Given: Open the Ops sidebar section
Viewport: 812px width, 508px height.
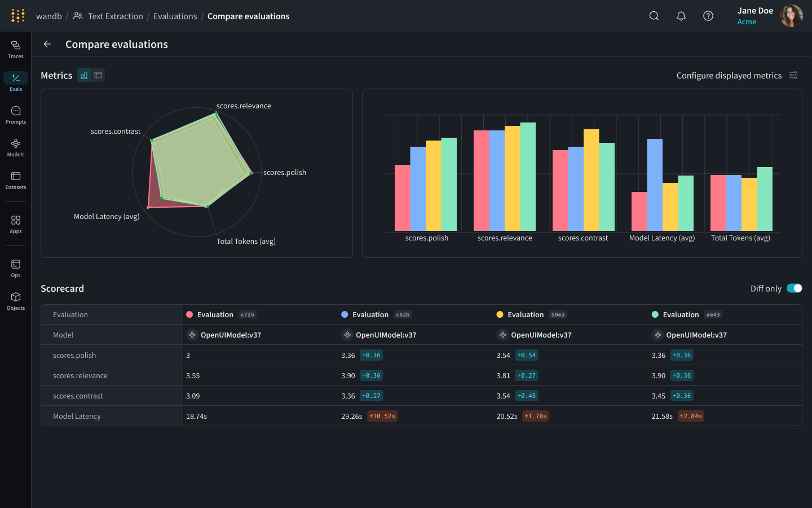Looking at the screenshot, I should 15,265.
